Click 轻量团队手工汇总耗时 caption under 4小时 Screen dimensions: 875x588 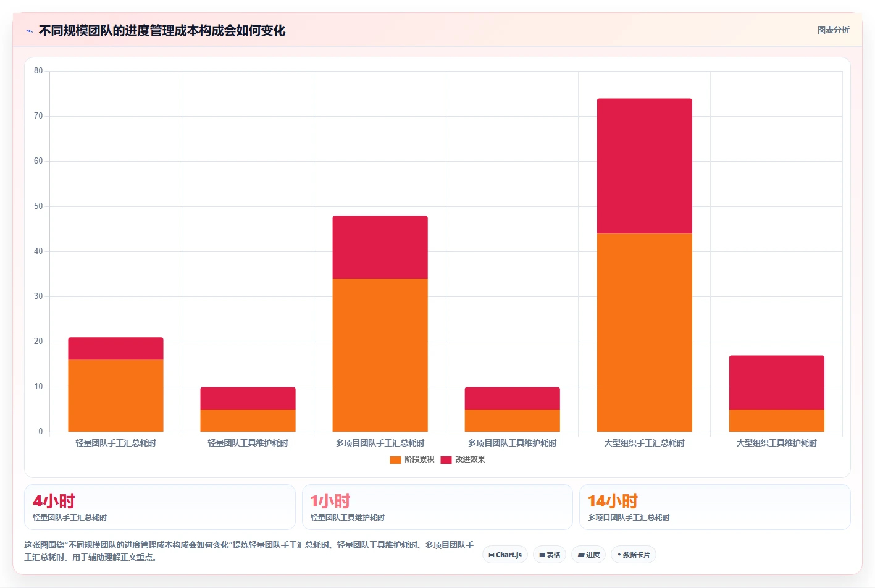point(70,518)
